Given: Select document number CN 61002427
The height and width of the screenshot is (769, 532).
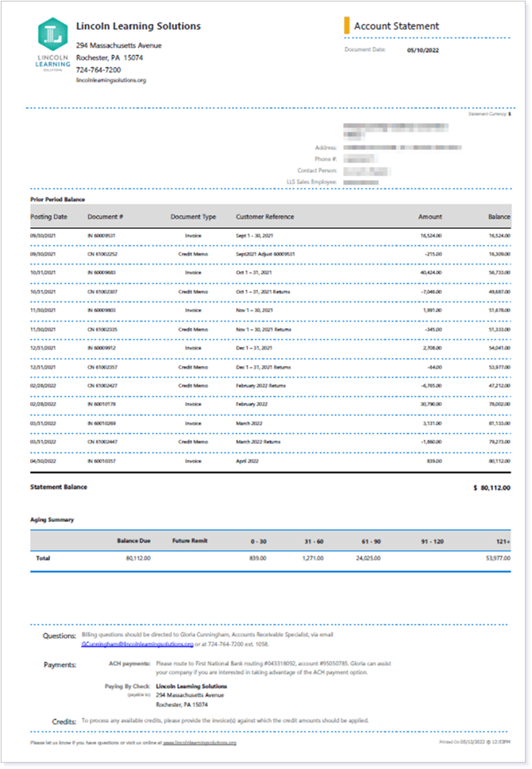Looking at the screenshot, I should tap(102, 386).
